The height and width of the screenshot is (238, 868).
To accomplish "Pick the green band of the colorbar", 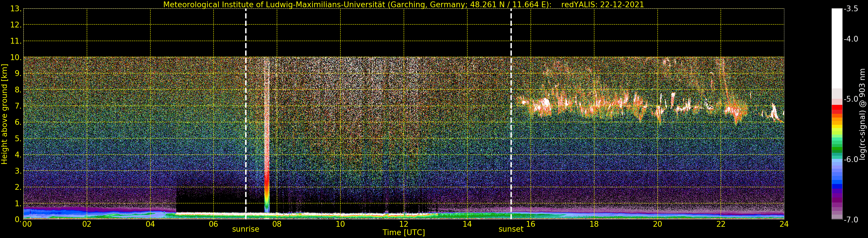I will 837,148.
